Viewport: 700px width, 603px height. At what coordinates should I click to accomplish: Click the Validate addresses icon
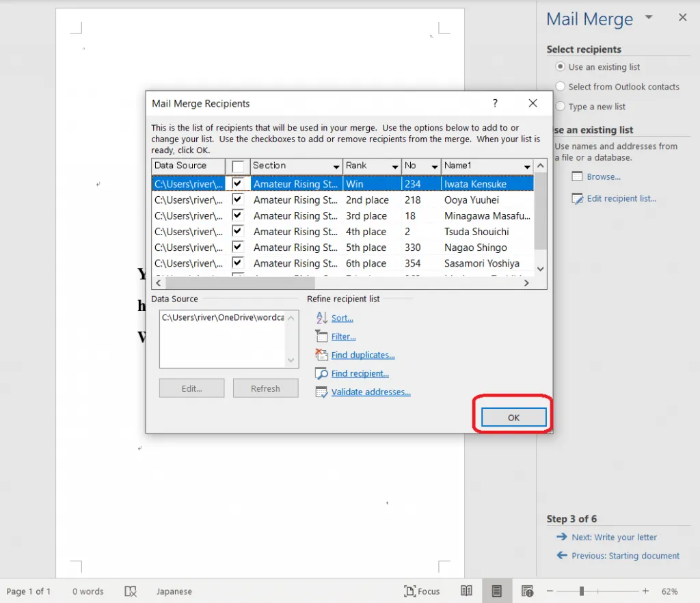point(321,392)
